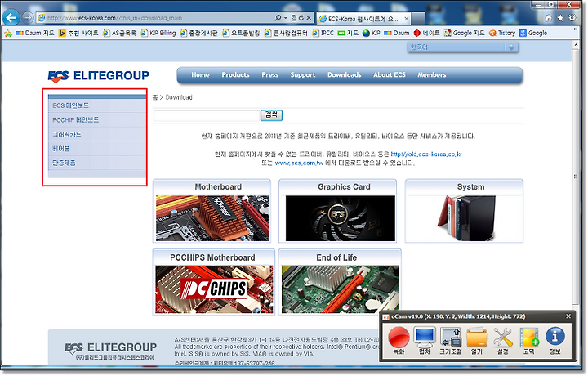Open the Members menu item

pyautogui.click(x=432, y=74)
